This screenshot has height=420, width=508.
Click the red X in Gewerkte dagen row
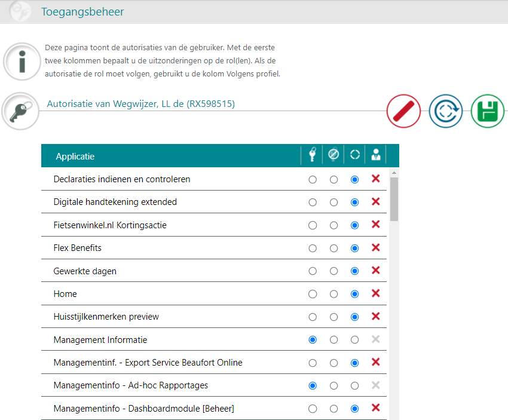376,271
